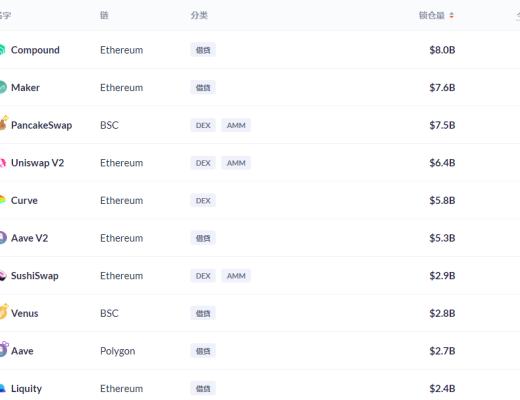
Task: Click the Aave V2 logo icon
Action: point(3,238)
